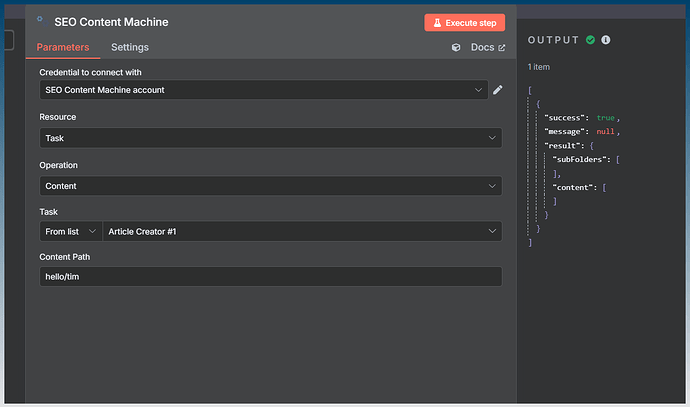690x407 pixels.
Task: Click the output info icon
Action: pyautogui.click(x=606, y=40)
